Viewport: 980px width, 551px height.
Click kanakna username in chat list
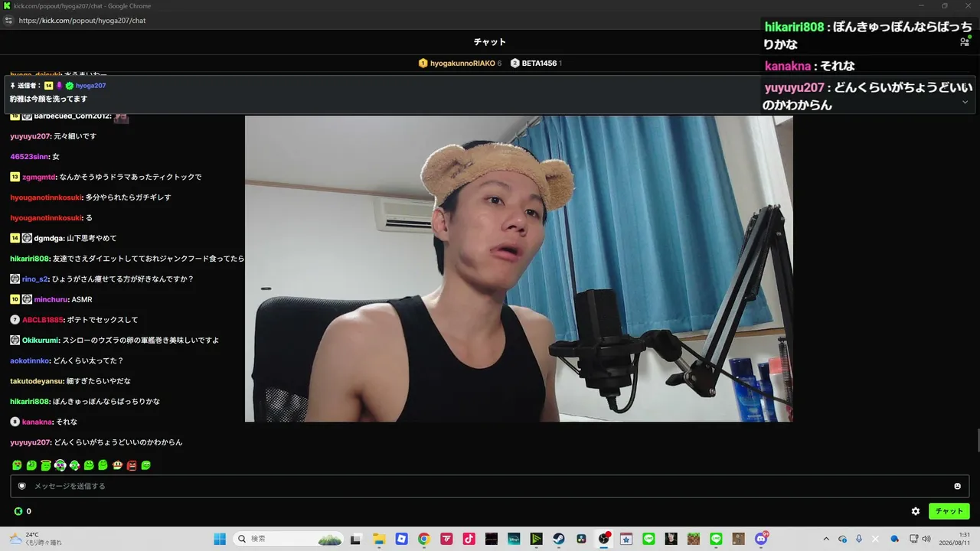pyautogui.click(x=37, y=422)
